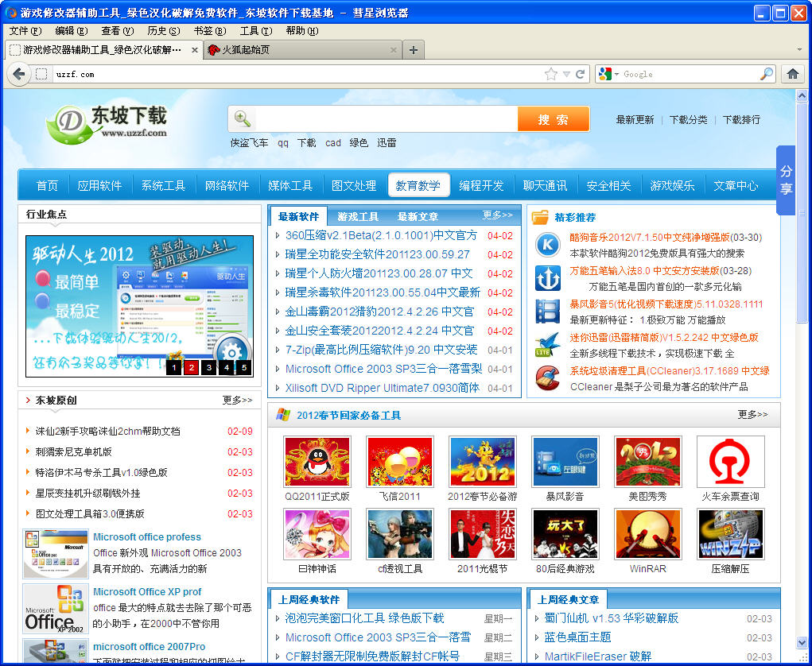Click the Google search engine icon
This screenshot has height=666, width=812.
point(605,74)
